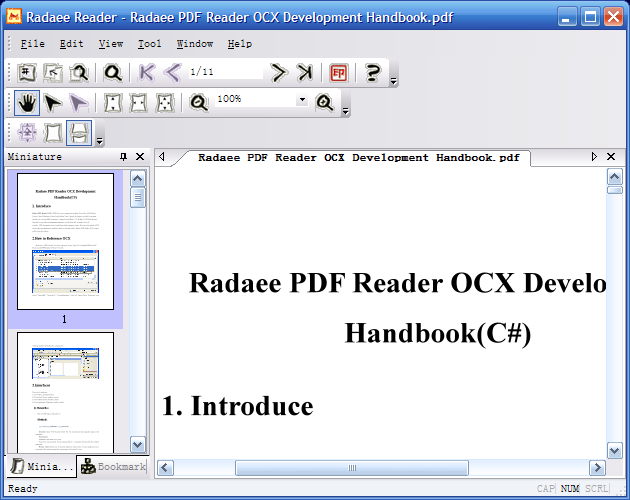The width and height of the screenshot is (630, 500).
Task: Click the page-with-magnifier icon in top toolbar
Action: coord(79,73)
